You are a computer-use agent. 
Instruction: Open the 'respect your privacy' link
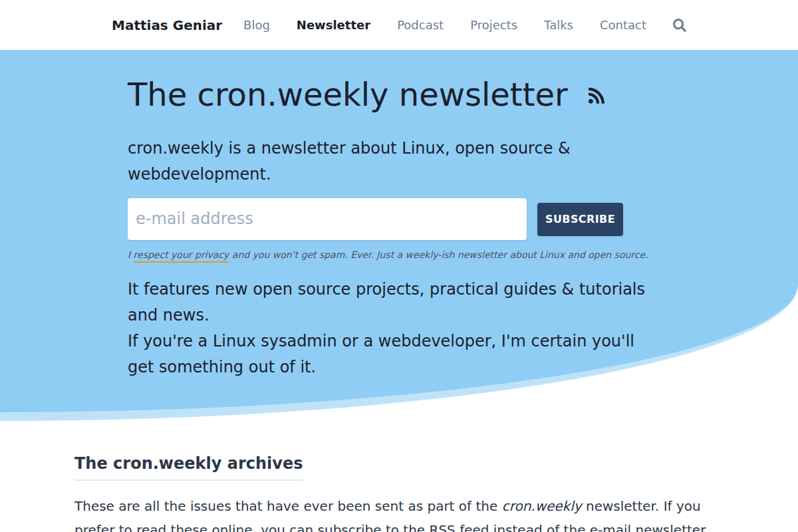(180, 254)
